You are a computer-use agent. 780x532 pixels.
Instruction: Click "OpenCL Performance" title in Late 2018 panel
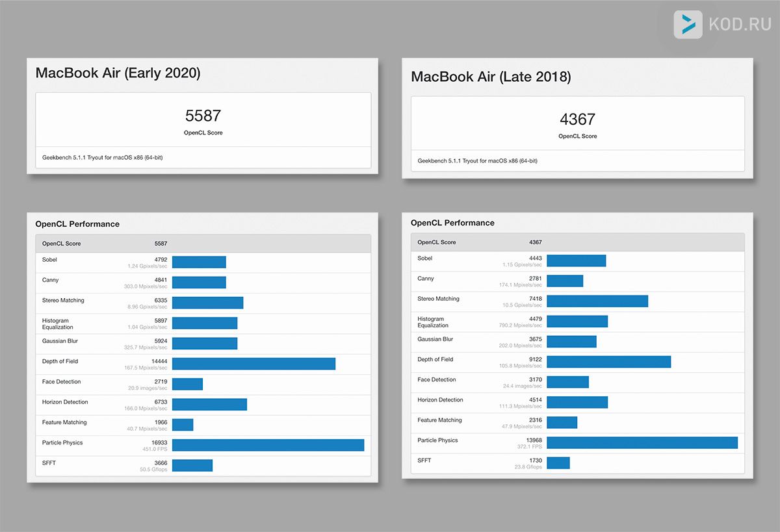pyautogui.click(x=452, y=223)
